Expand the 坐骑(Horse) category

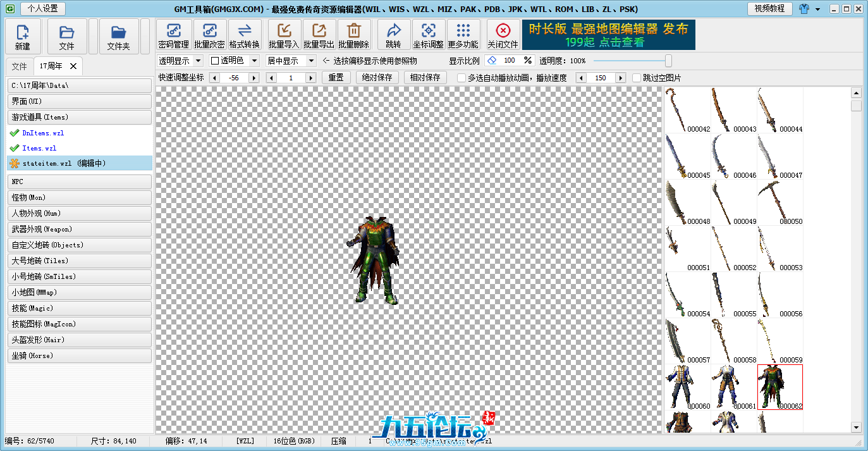coord(80,355)
